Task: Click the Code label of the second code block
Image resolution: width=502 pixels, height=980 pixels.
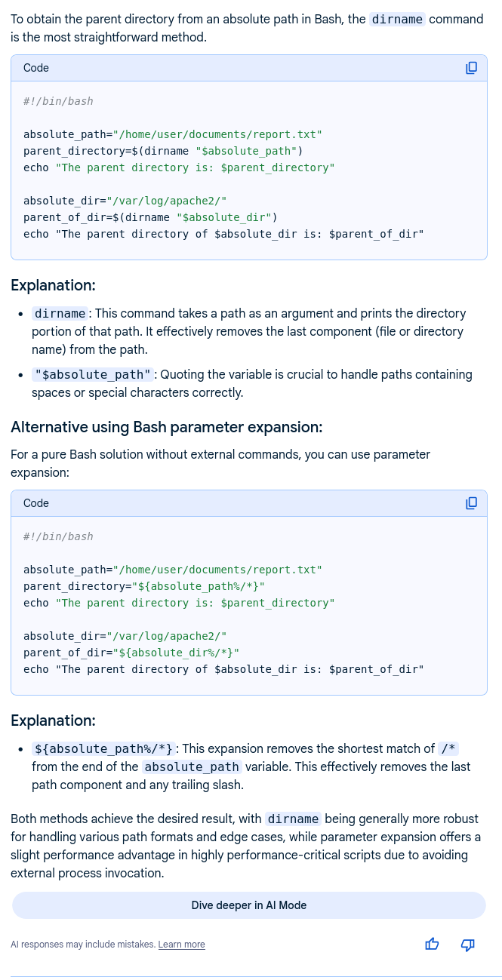Action: pos(36,503)
